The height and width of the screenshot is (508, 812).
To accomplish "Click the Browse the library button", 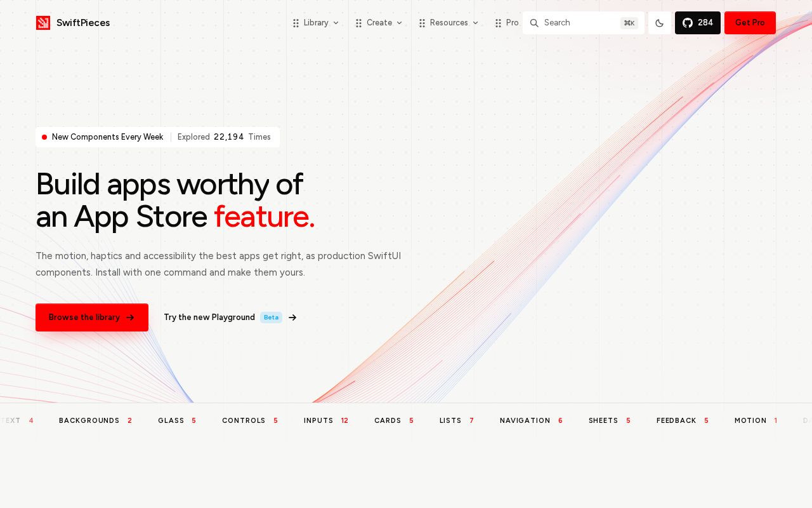I will point(92,317).
